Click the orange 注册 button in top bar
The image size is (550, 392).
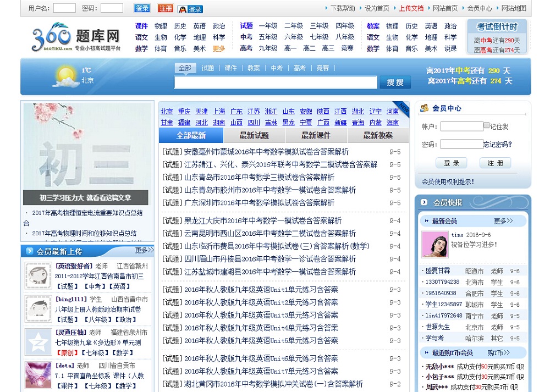[166, 8]
